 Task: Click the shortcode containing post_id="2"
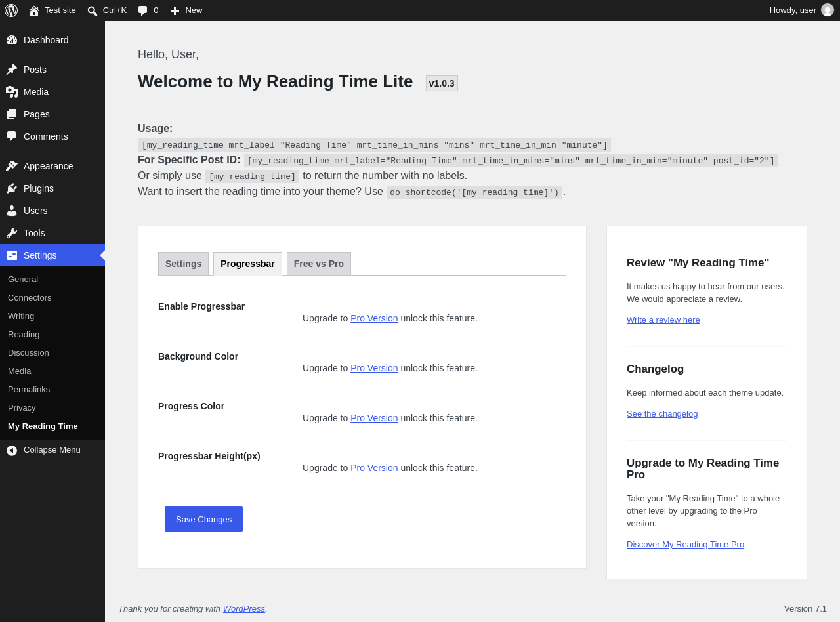click(x=511, y=161)
